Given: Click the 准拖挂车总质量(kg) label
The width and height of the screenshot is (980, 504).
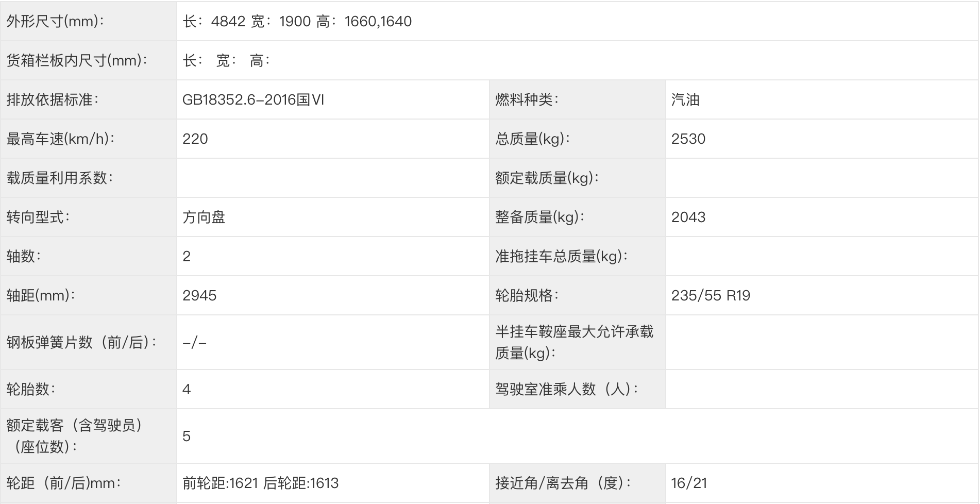Looking at the screenshot, I should click(561, 256).
